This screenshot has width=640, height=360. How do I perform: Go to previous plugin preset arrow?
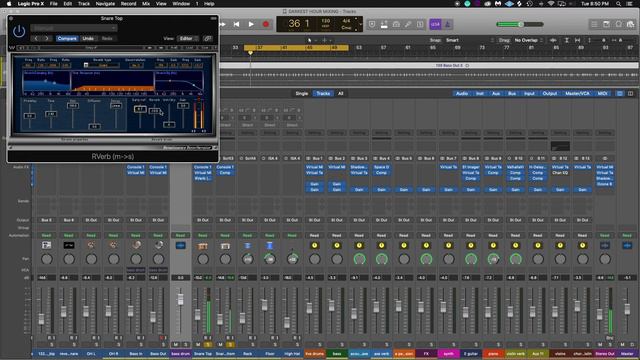pos(36,38)
